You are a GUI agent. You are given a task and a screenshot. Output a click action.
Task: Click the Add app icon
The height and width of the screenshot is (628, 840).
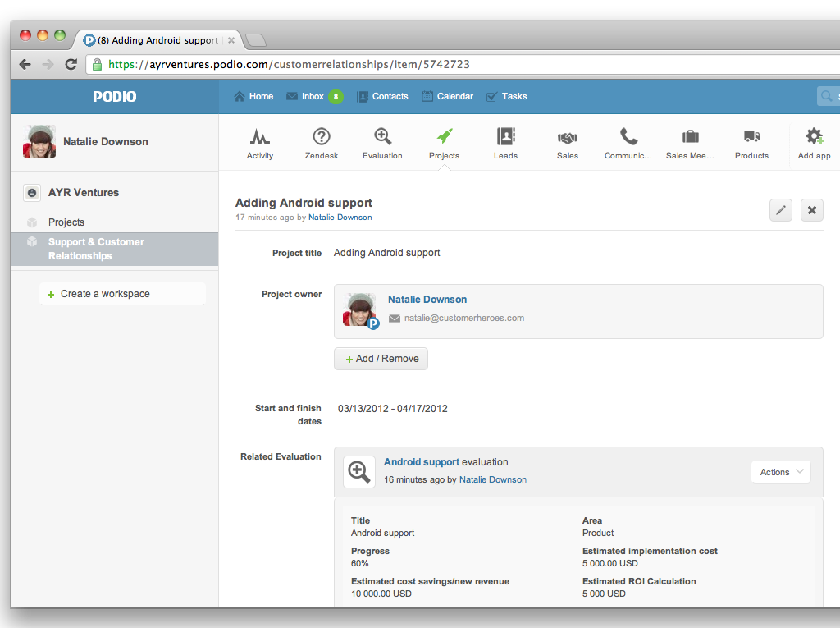tap(813, 141)
